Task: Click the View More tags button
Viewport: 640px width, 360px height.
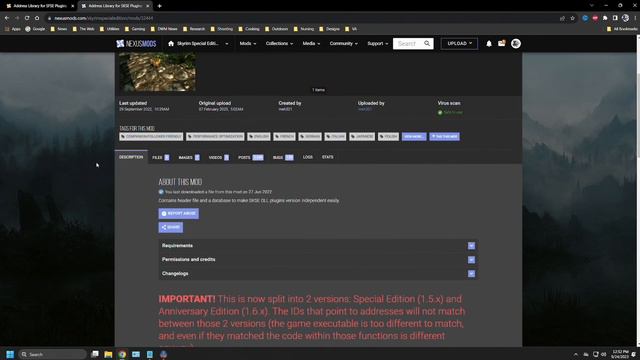Action: [x=414, y=136]
